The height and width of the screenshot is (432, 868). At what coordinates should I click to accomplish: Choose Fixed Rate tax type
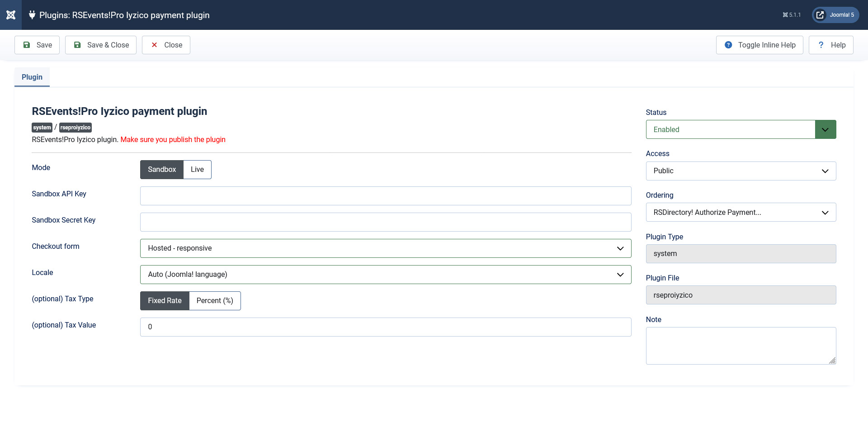pos(165,301)
